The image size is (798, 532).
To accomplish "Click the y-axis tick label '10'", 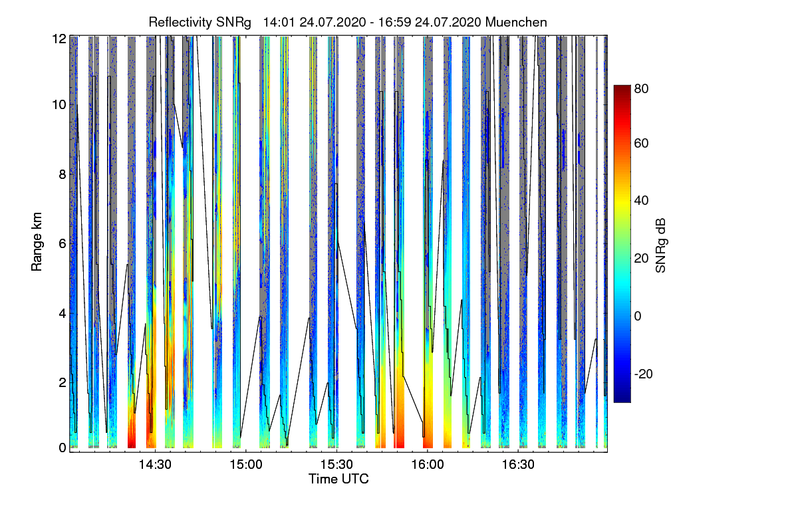I will point(59,104).
